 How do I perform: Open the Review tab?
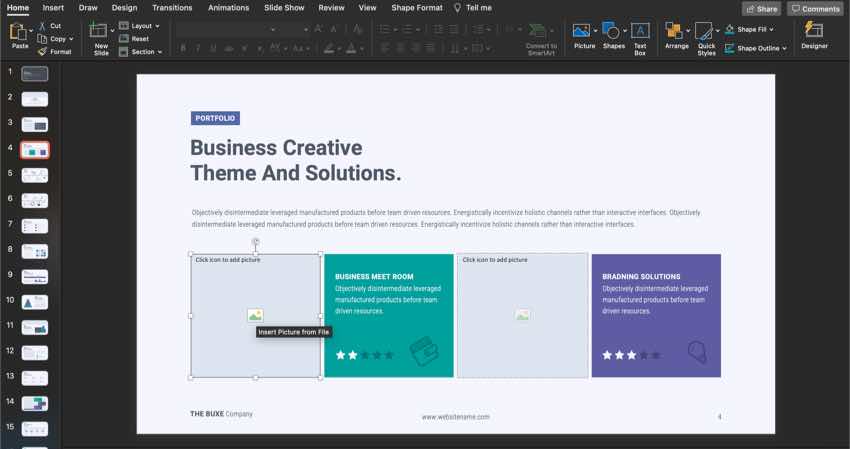(x=331, y=8)
